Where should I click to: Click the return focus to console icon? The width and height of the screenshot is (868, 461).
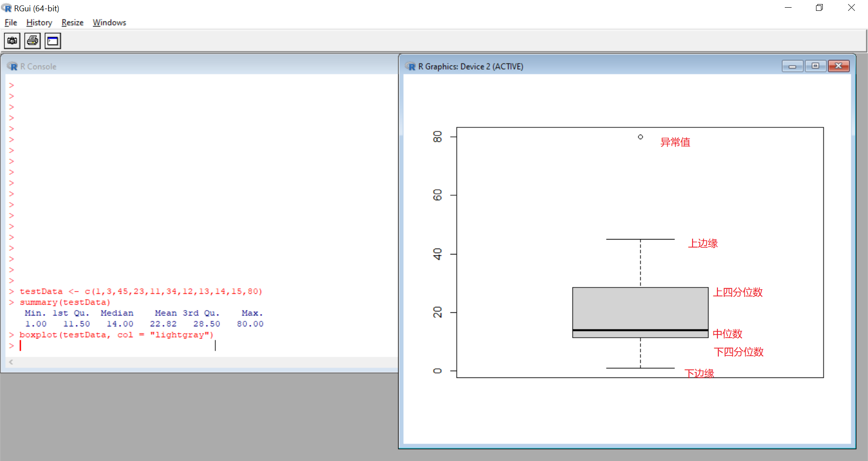click(53, 41)
